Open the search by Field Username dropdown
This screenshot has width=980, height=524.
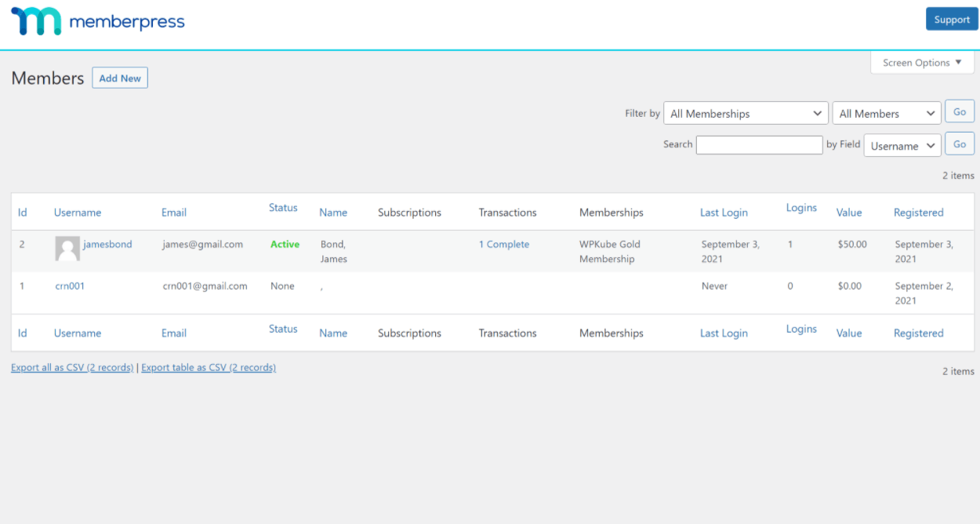902,146
